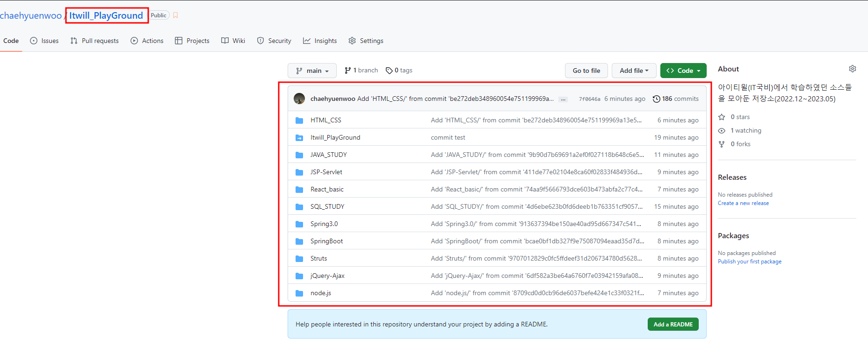Click the 0 forks text link
868x354 pixels.
tap(741, 144)
